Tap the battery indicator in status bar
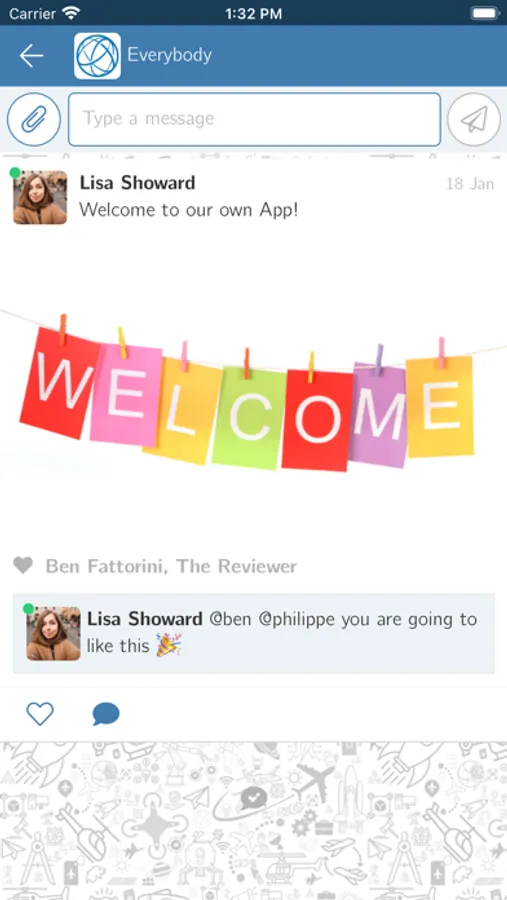Image resolution: width=507 pixels, height=900 pixels. (484, 13)
